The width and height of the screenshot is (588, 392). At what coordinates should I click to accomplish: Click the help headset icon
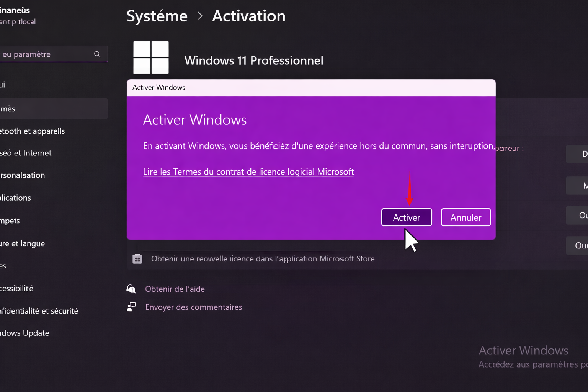(131, 289)
